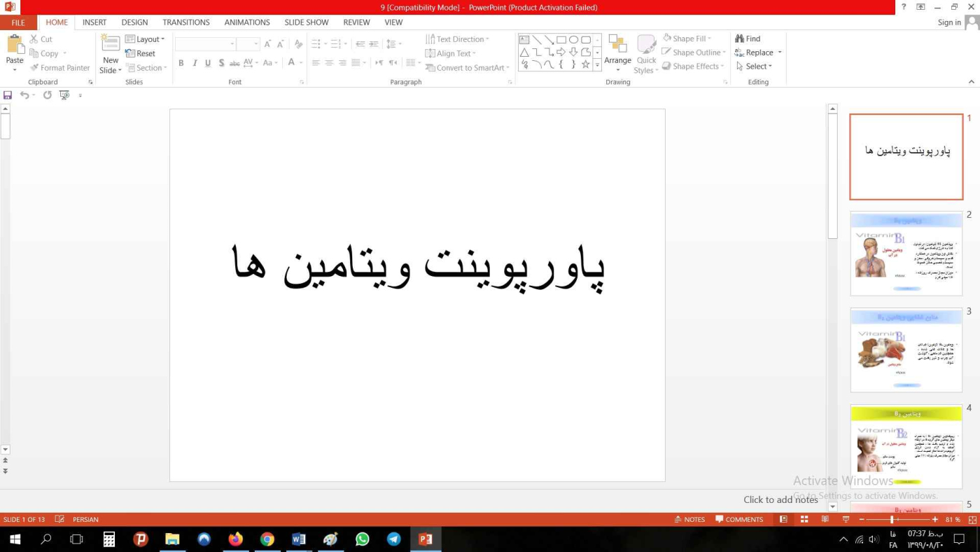Open Slide Sorter view from status bar
Viewport: 980px width, 552px height.
click(804, 519)
